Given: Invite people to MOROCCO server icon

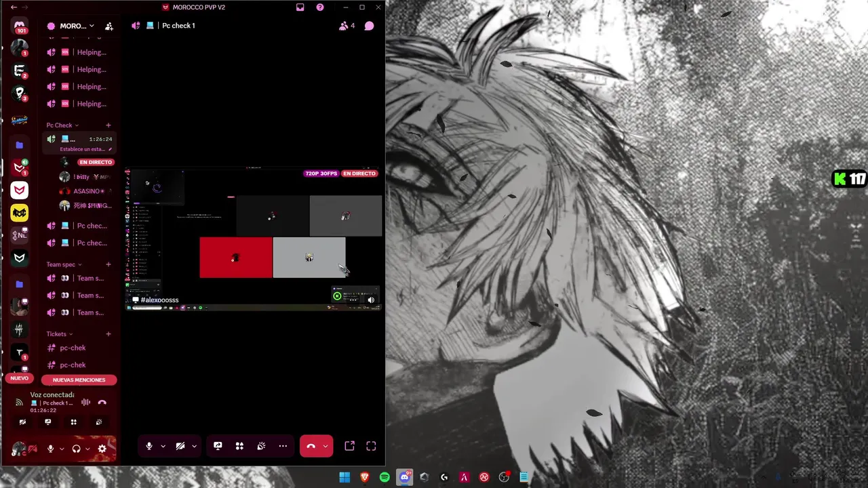Looking at the screenshot, I should click(108, 26).
